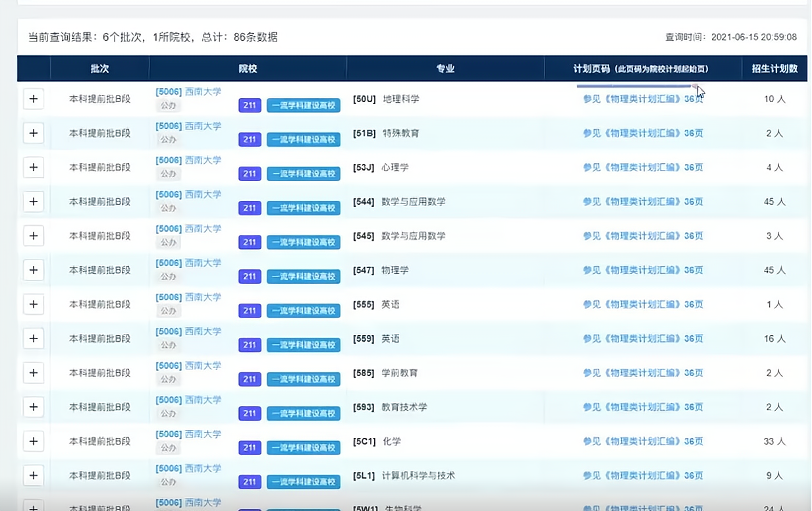Select the [53J] 心理学 major text
This screenshot has width=812, height=511.
tap(381, 167)
